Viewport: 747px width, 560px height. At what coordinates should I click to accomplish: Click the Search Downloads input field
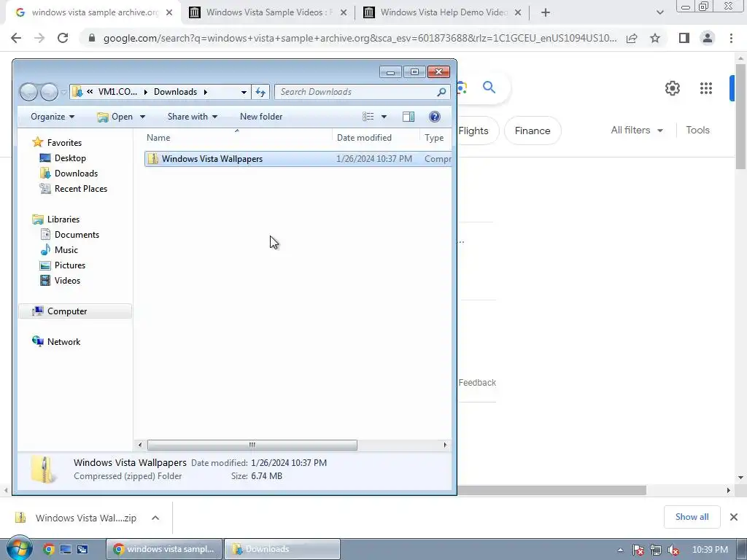coord(356,92)
